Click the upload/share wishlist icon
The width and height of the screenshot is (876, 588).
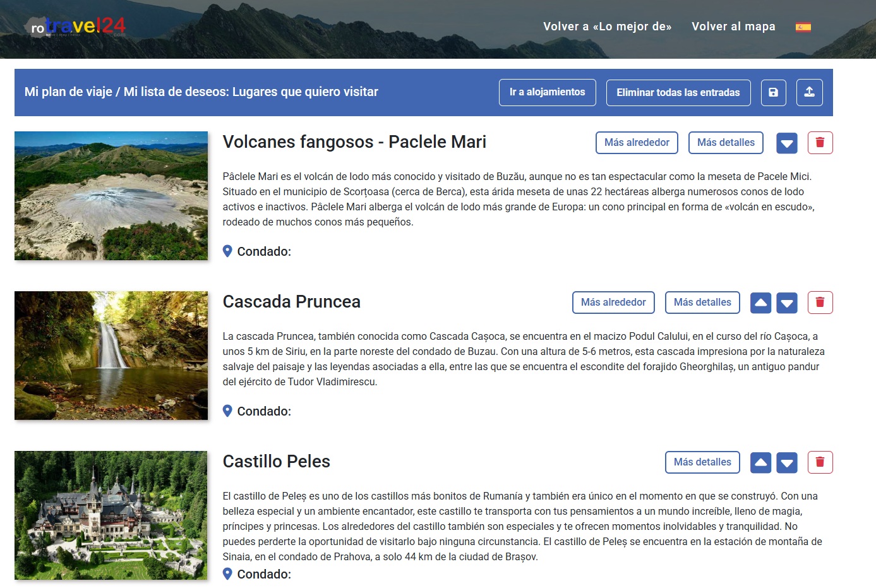click(x=809, y=92)
